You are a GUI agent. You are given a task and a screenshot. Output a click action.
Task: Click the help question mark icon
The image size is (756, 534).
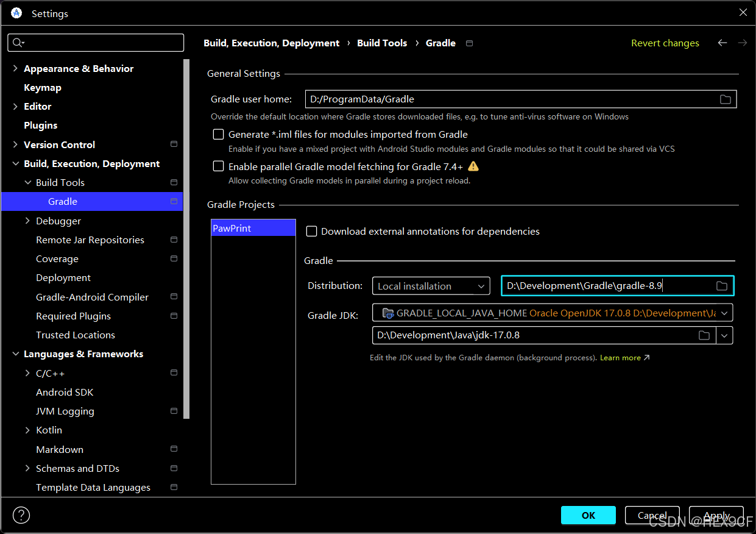tap(21, 515)
